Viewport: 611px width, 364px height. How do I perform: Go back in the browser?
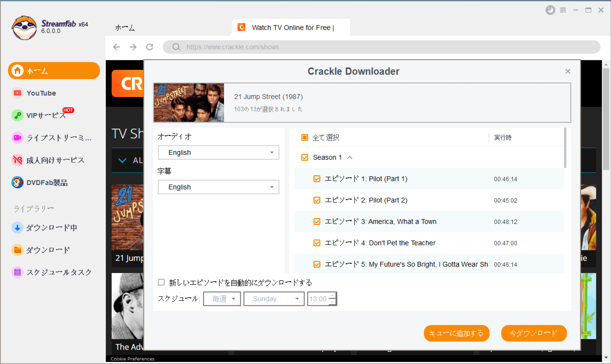[x=116, y=47]
